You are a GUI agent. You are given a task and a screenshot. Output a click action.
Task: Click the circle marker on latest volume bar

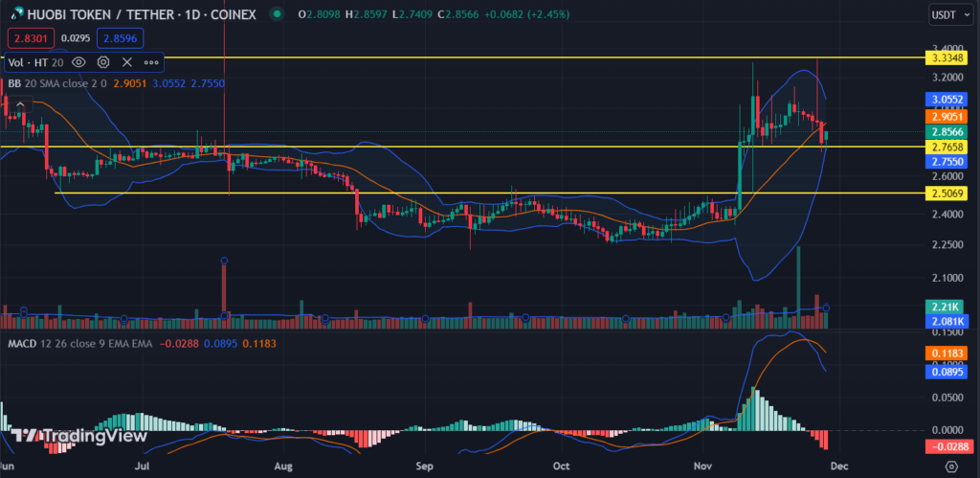pyautogui.click(x=826, y=307)
